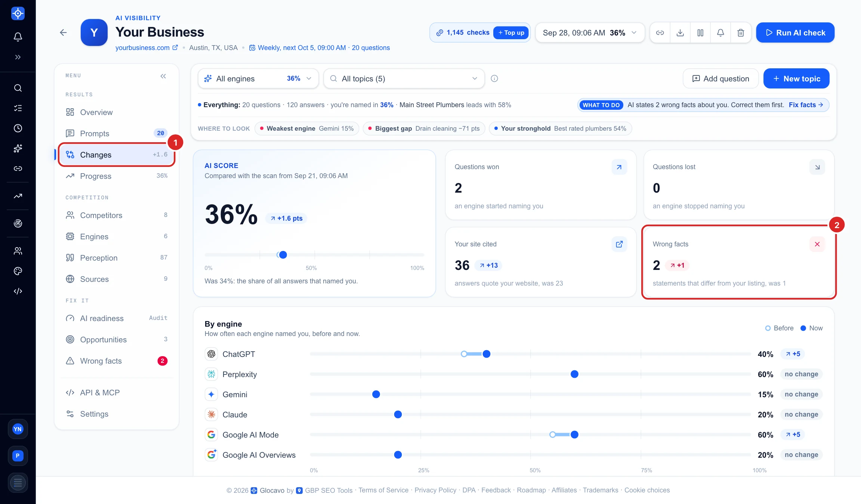Click the red X on Wrong facts card
The image size is (861, 504).
(x=817, y=244)
